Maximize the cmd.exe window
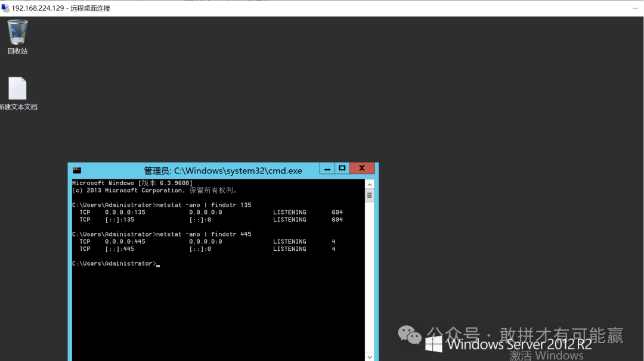The image size is (644, 361). (342, 169)
